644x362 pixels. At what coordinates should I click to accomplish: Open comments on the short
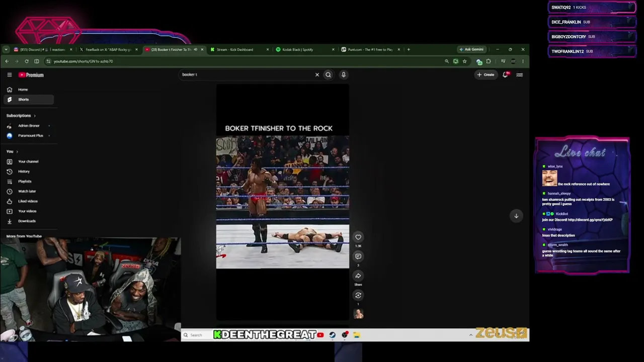[358, 256]
